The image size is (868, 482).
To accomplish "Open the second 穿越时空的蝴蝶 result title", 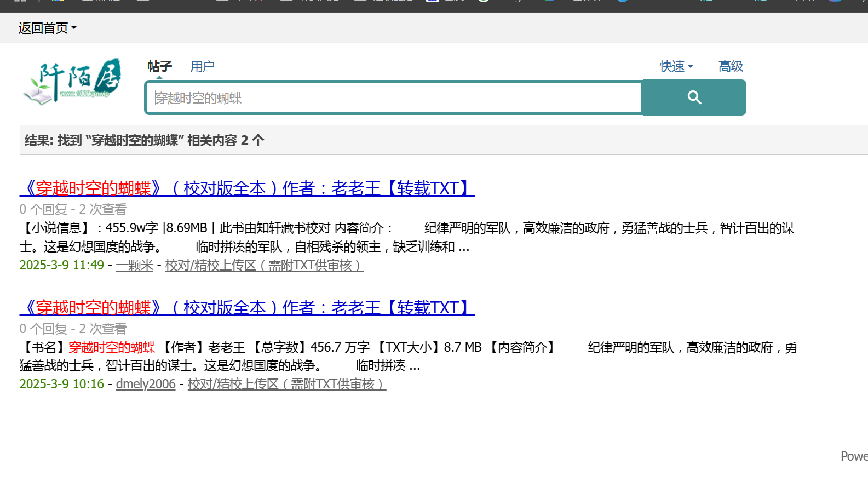I will (x=247, y=308).
